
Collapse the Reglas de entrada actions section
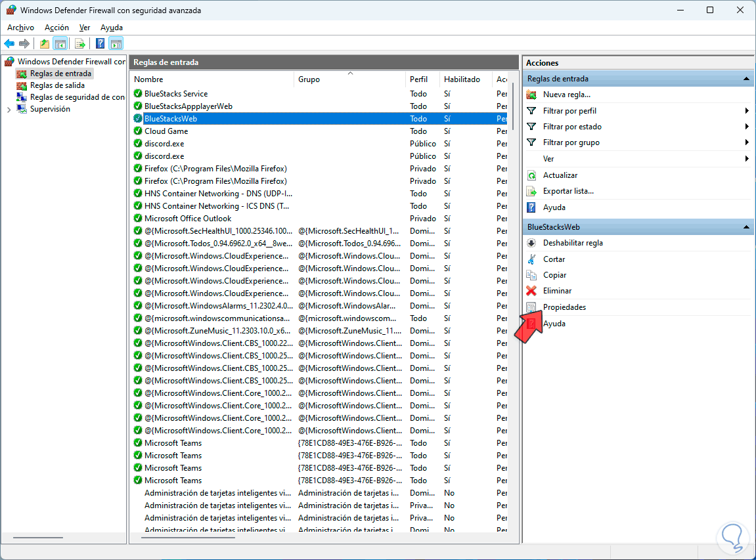[746, 79]
